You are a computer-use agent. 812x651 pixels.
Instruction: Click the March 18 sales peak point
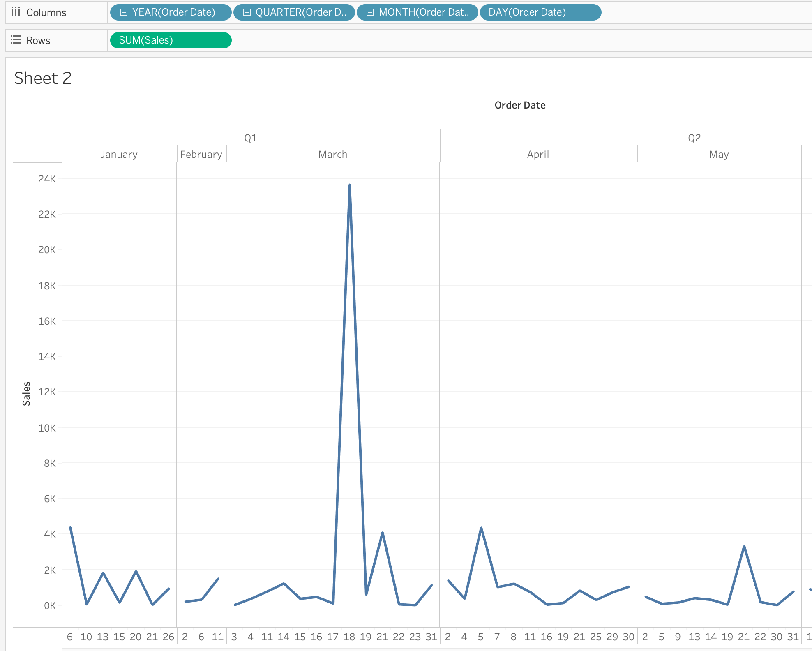point(349,185)
